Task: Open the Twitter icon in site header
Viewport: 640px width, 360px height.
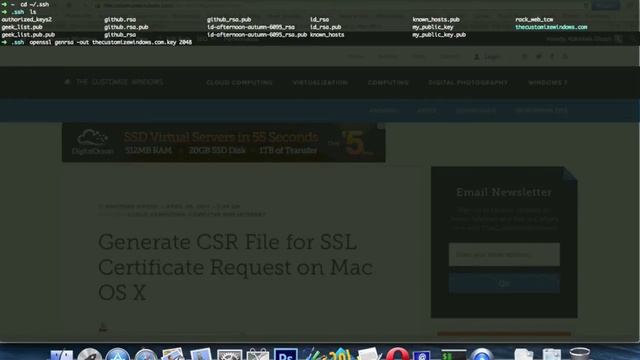Action: pos(539,57)
